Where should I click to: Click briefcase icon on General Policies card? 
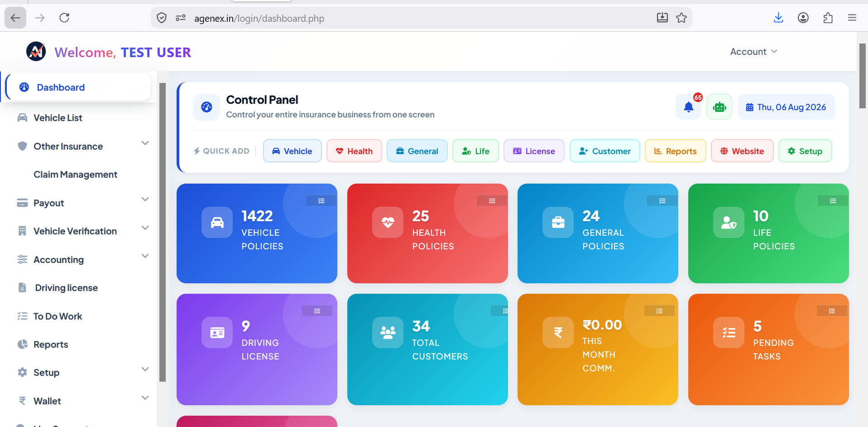tap(558, 223)
